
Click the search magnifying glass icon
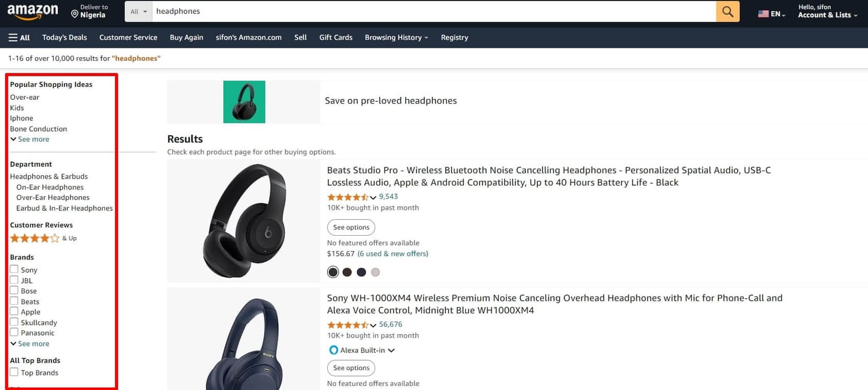[x=727, y=11]
